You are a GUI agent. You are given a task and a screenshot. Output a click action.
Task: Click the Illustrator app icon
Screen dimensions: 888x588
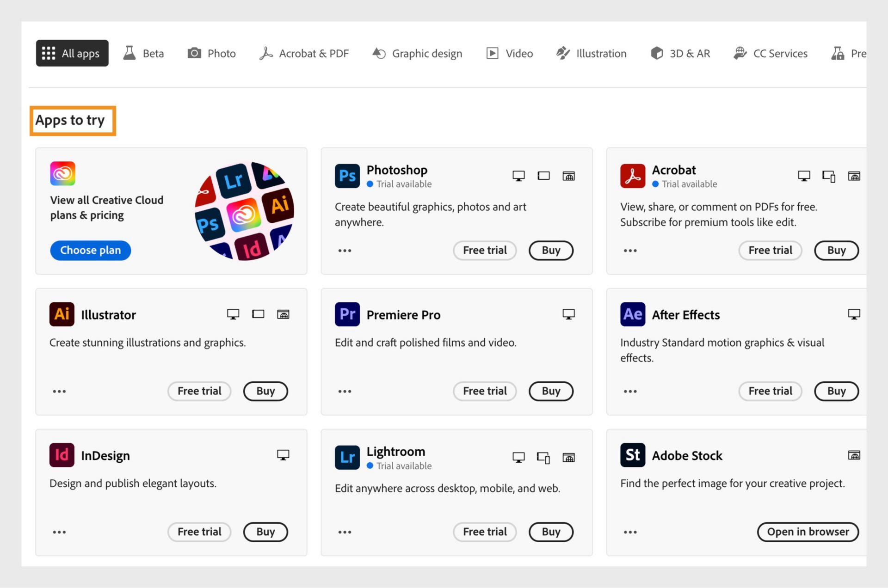pos(62,314)
